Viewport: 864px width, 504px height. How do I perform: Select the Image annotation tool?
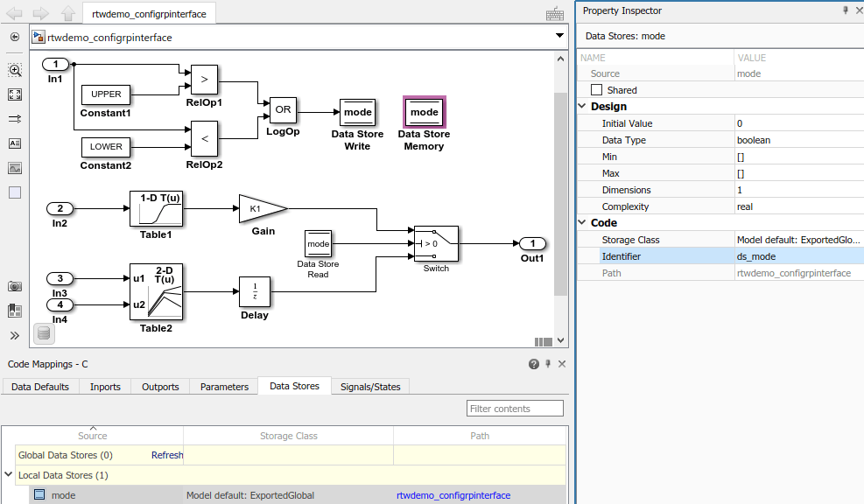[x=14, y=168]
